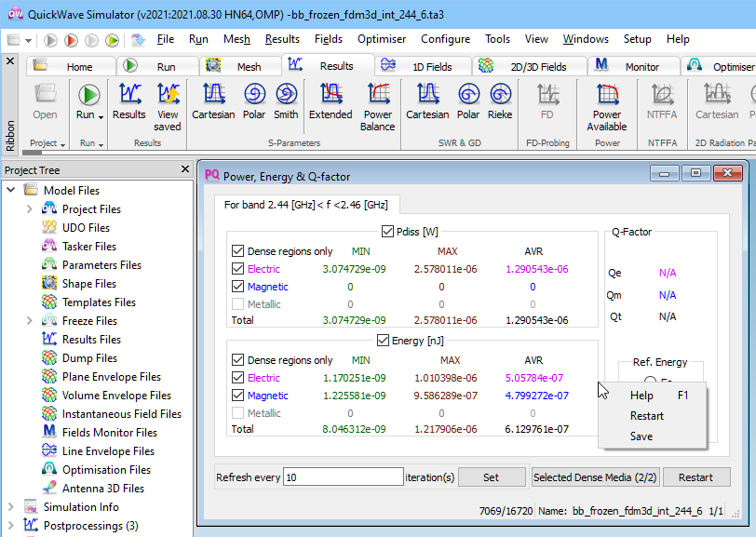Viewport: 756px width, 537px height.
Task: Open Extended S-Parameters icon
Action: pos(331,93)
